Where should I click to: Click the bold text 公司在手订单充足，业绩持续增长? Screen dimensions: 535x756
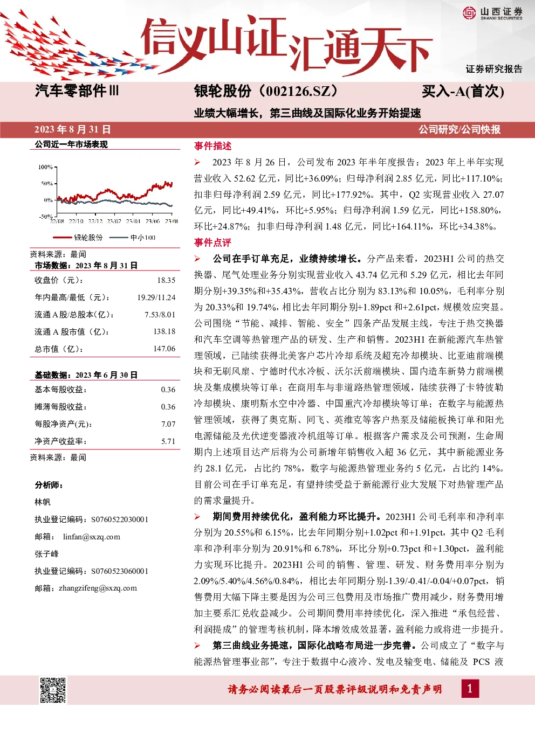(287, 259)
